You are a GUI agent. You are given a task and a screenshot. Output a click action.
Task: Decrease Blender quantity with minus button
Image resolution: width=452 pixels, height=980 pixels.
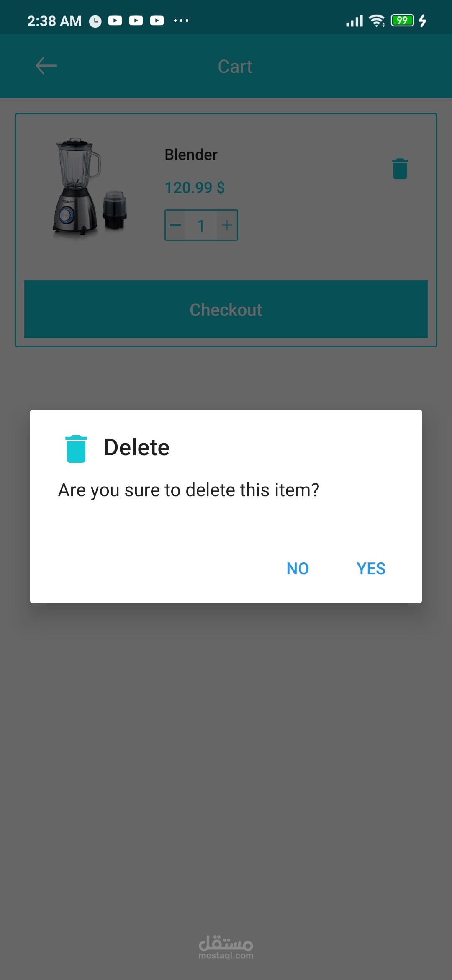coord(176,225)
